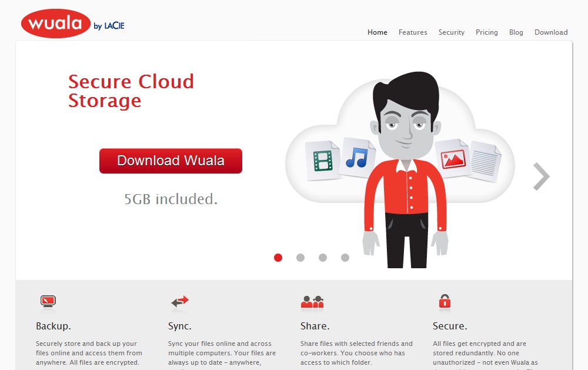The image size is (588, 370).
Task: Click the picture image file icon
Action: 453,158
